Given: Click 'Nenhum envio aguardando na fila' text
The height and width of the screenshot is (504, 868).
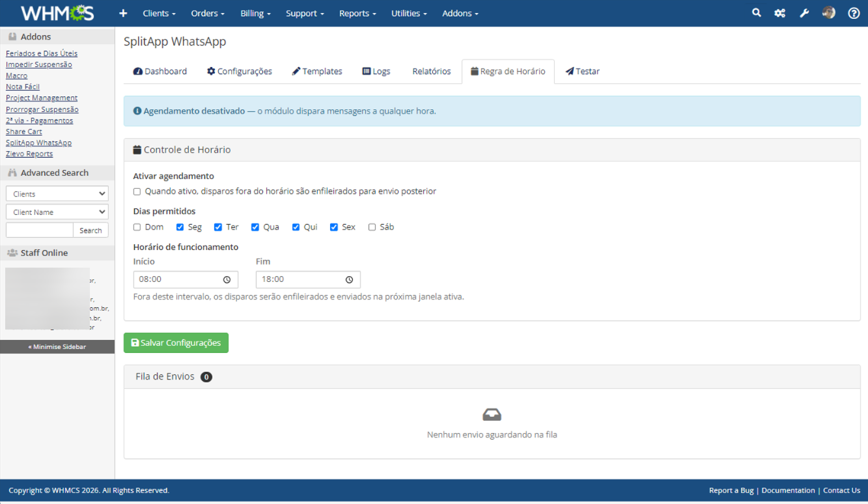Looking at the screenshot, I should [492, 434].
